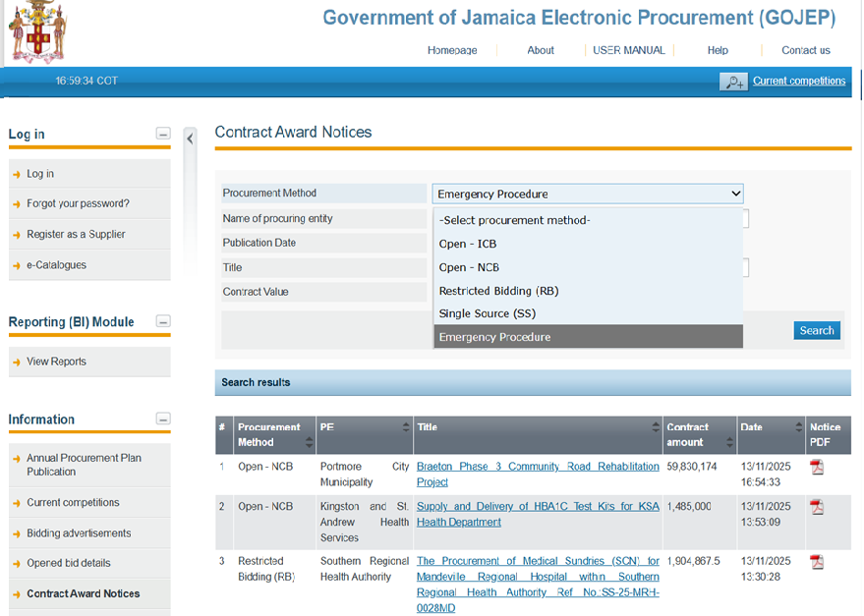Go to Homepage in top navigation
Screen dimensions: 864x616
(452, 50)
